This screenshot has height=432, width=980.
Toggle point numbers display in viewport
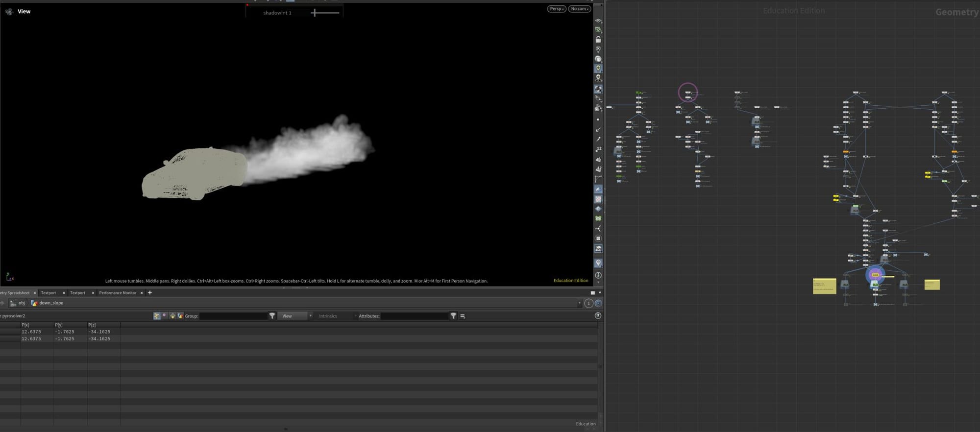point(598,148)
